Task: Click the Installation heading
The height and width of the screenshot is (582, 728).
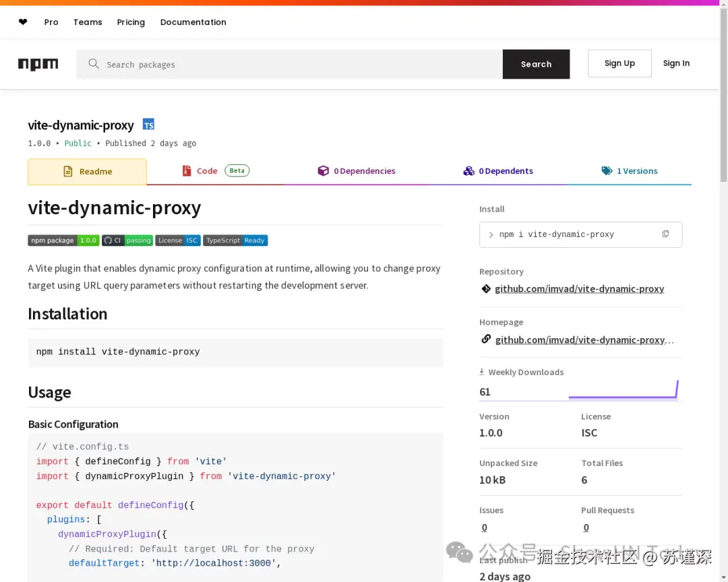Action: 68,314
